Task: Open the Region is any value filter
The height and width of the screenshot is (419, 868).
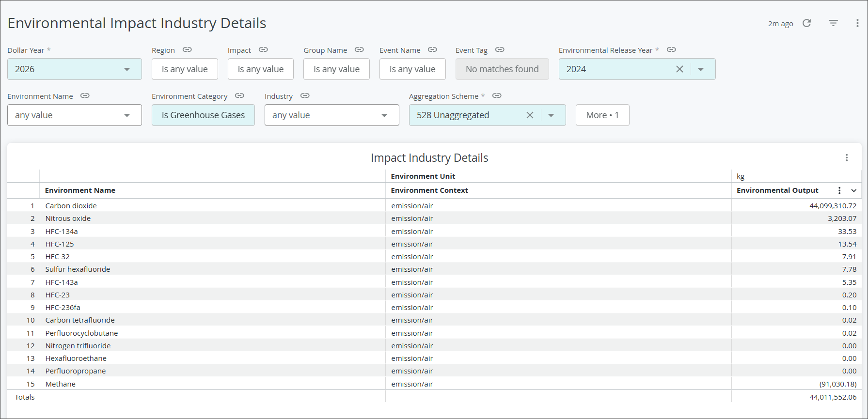Action: coord(185,69)
